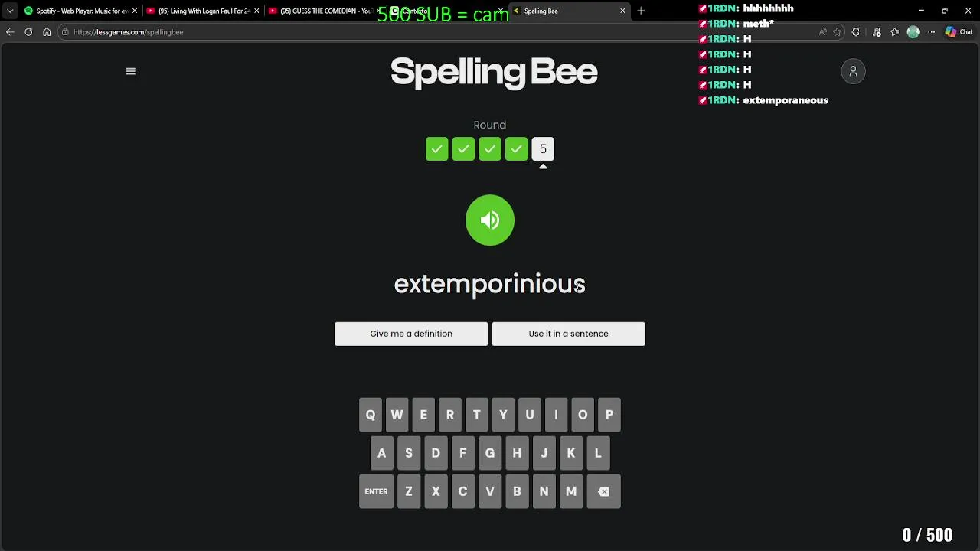Viewport: 980px width, 551px height.
Task: Tap the C key
Action: tap(462, 491)
